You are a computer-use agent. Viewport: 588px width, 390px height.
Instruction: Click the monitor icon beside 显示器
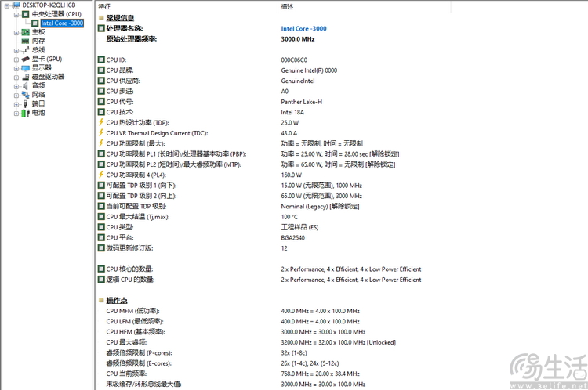coord(26,68)
